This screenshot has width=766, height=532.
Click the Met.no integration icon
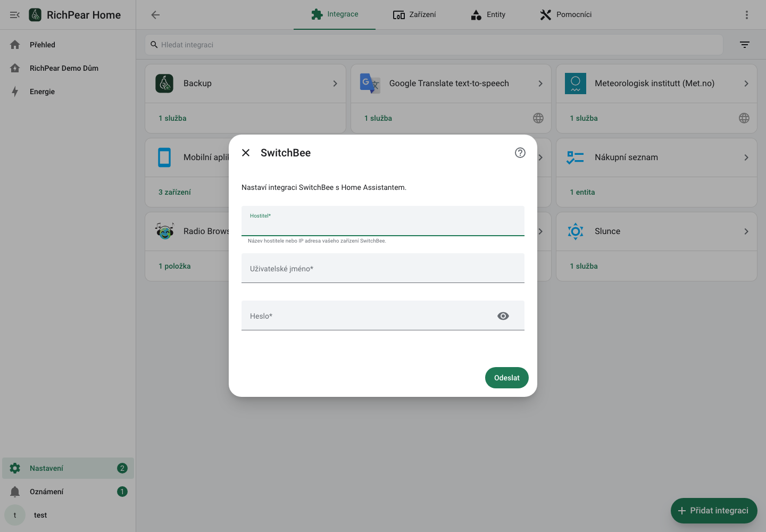tap(576, 84)
